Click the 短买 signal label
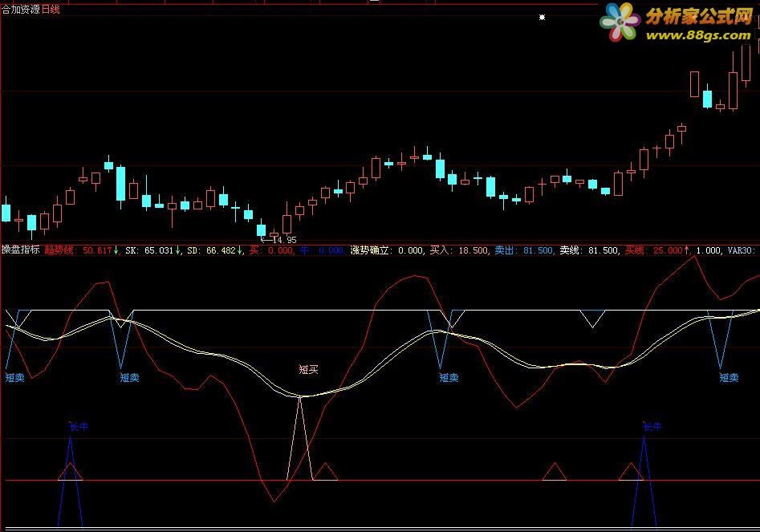This screenshot has width=760, height=532. click(x=308, y=370)
